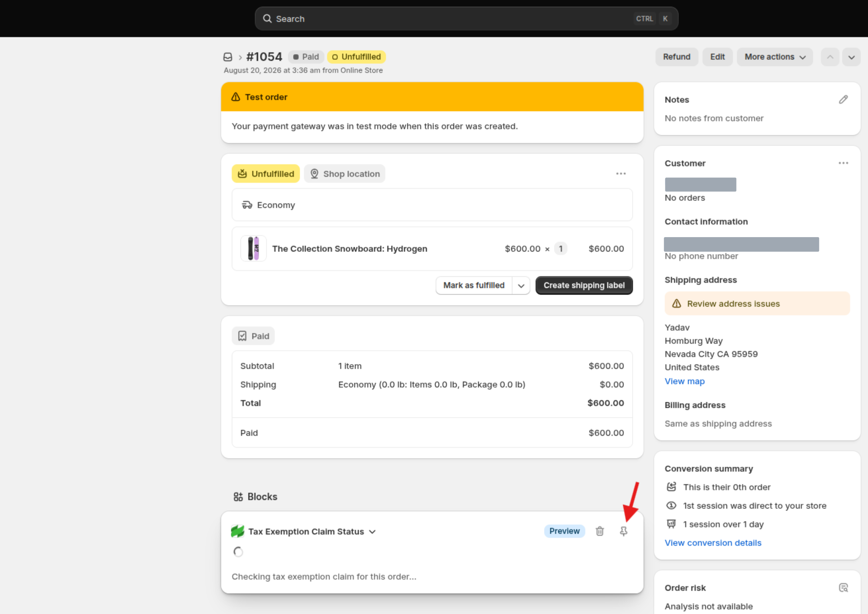Delete the Tax Exemption Claim Status block
Image resolution: width=868 pixels, height=614 pixels.
click(599, 531)
